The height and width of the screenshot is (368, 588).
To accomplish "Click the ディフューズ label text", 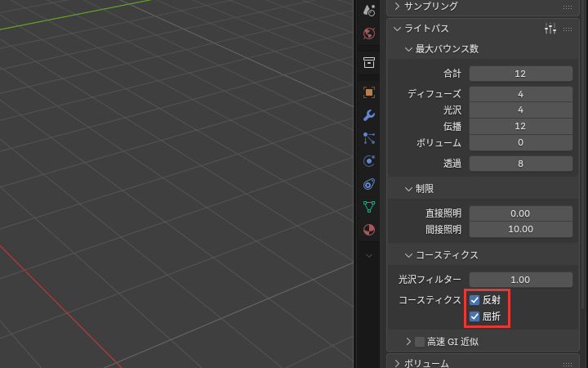I will (434, 94).
